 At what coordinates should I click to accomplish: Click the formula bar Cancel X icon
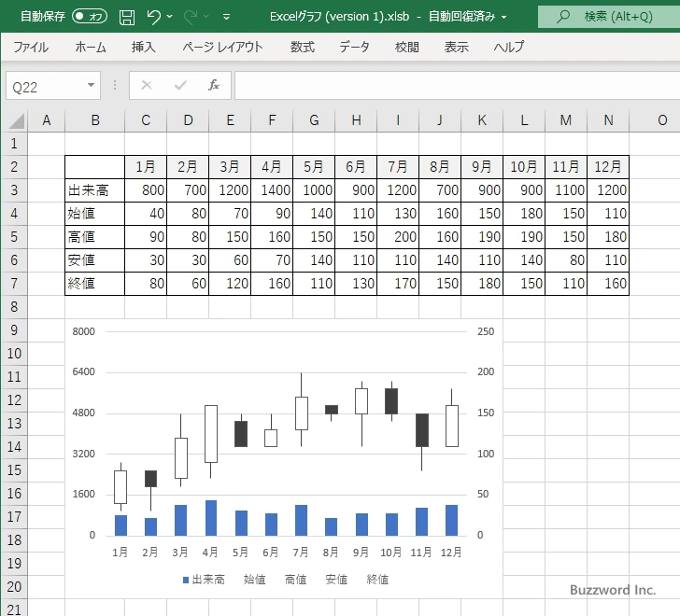pyautogui.click(x=147, y=85)
